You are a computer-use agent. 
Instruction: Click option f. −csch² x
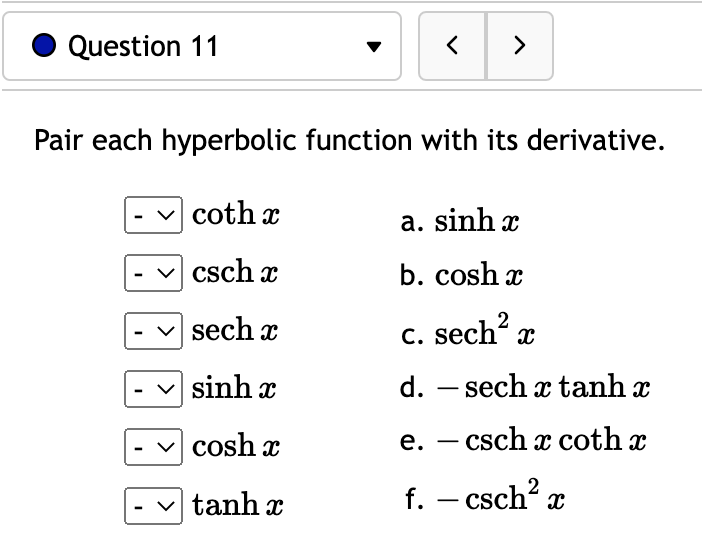(484, 496)
